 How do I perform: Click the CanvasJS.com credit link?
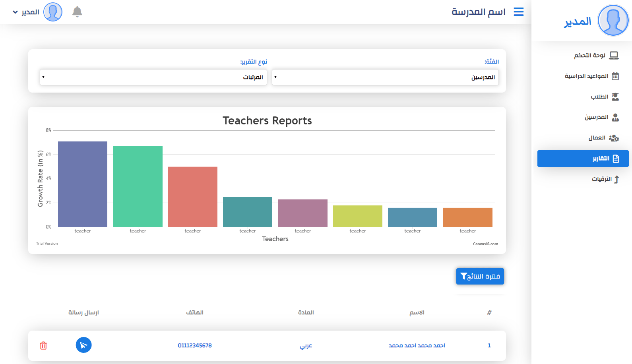pos(485,244)
